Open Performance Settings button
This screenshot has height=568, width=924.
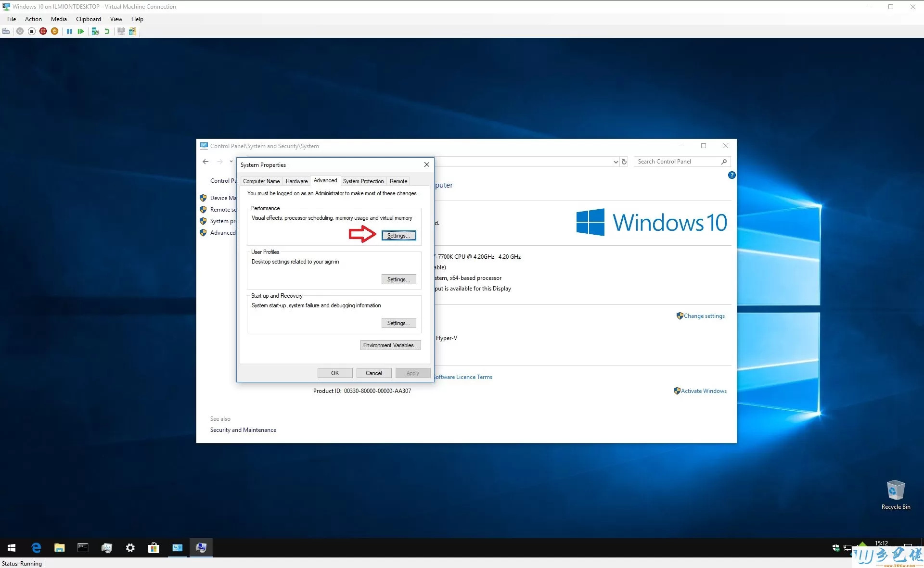pyautogui.click(x=398, y=236)
